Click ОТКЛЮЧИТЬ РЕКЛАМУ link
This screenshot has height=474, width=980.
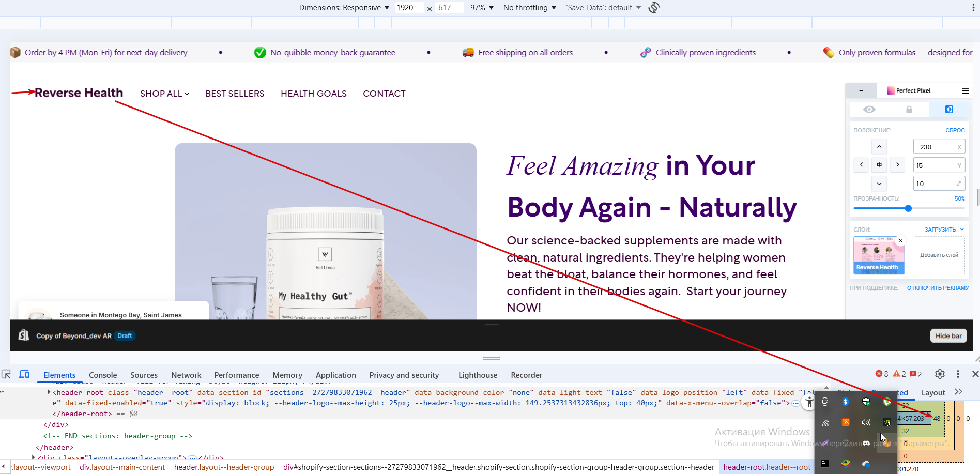(x=938, y=288)
